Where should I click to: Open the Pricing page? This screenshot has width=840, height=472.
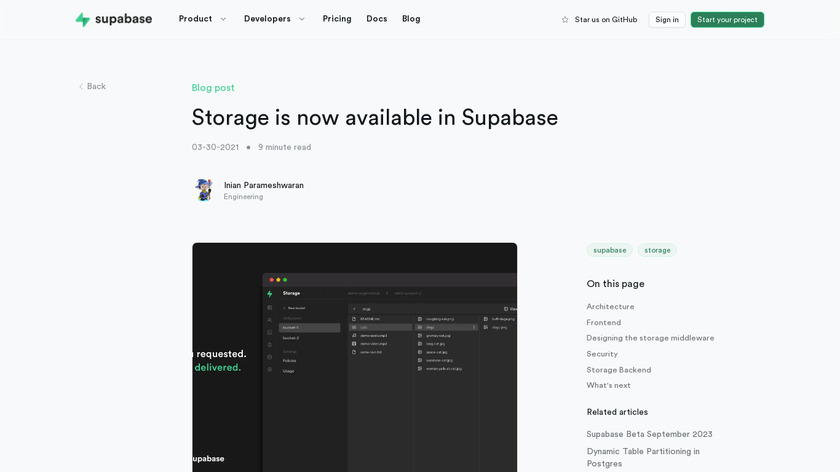[x=337, y=19]
